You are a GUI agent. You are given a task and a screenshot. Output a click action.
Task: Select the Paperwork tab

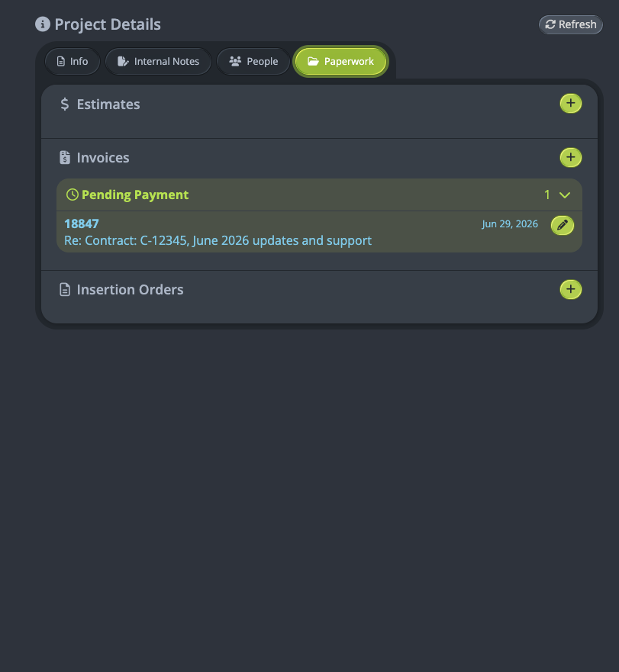tap(340, 61)
